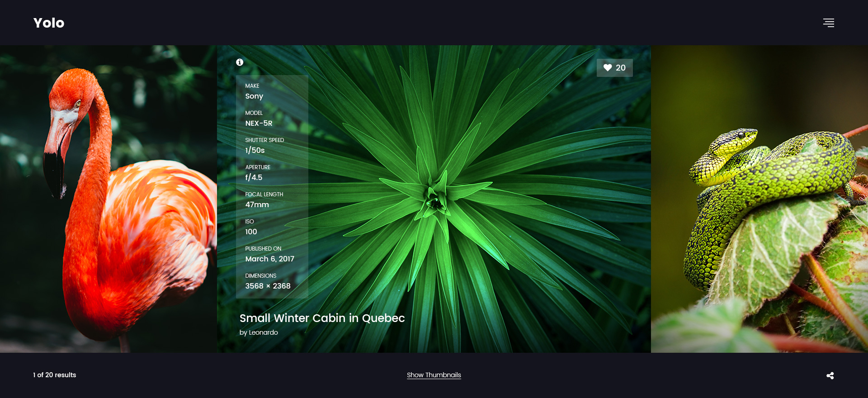Open author Leonardo's profile link

pos(263,332)
